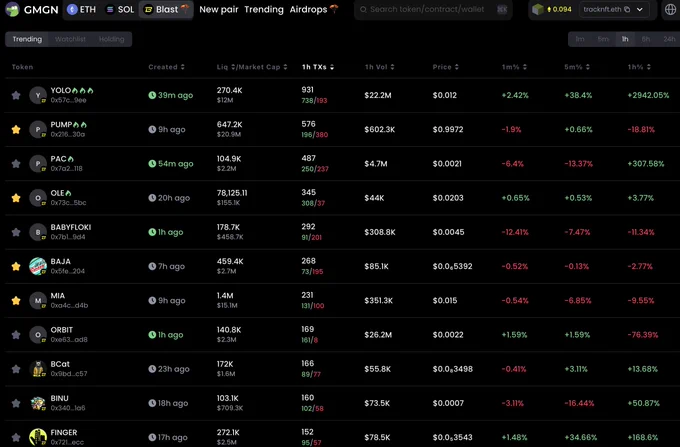The width and height of the screenshot is (680, 447).
Task: Sort the table by Created time
Action: tap(167, 67)
